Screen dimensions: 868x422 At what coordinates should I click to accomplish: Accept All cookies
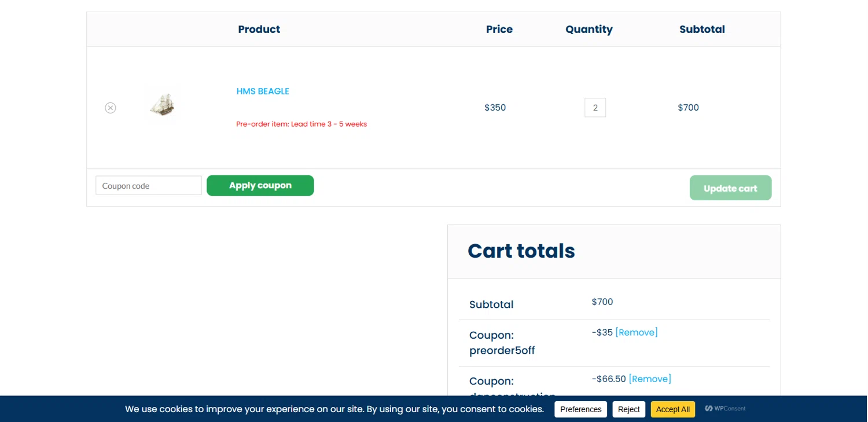click(672, 409)
